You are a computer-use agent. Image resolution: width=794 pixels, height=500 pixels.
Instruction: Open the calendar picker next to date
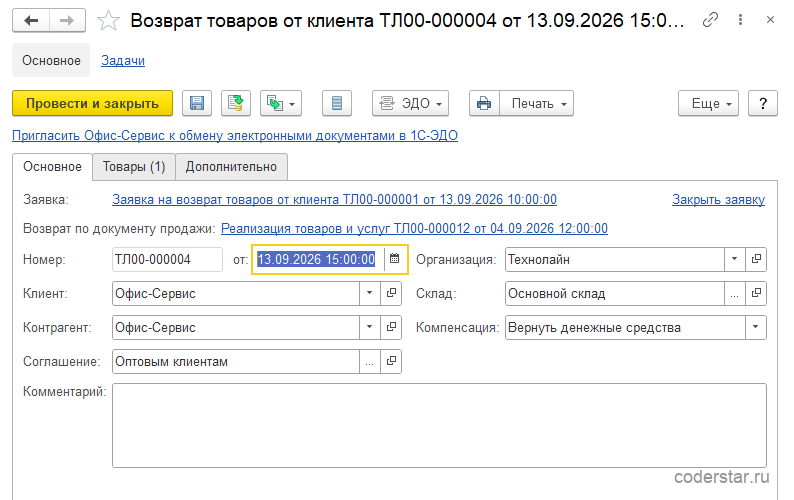pyautogui.click(x=394, y=259)
